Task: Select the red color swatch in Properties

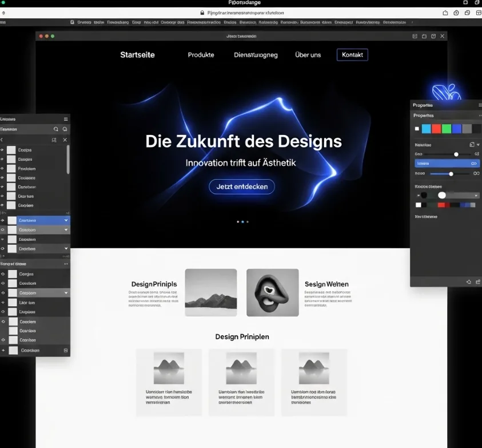Action: (x=436, y=129)
